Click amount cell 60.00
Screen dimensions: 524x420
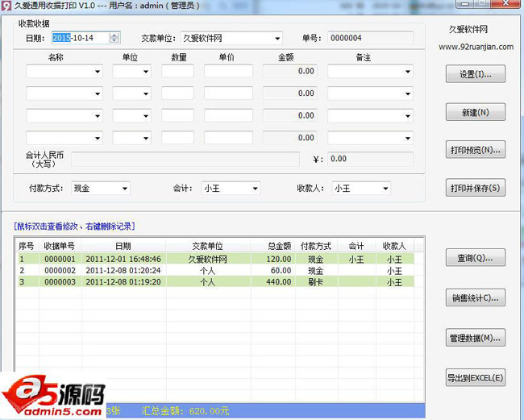click(x=281, y=271)
